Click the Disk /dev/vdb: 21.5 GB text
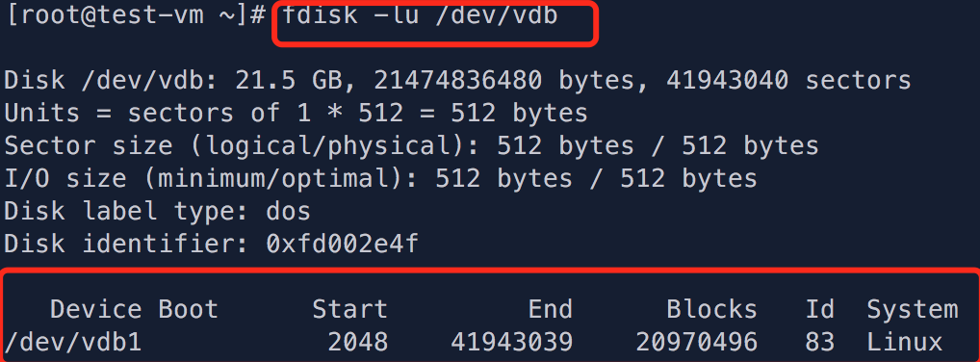The width and height of the screenshot is (980, 362). (181, 80)
